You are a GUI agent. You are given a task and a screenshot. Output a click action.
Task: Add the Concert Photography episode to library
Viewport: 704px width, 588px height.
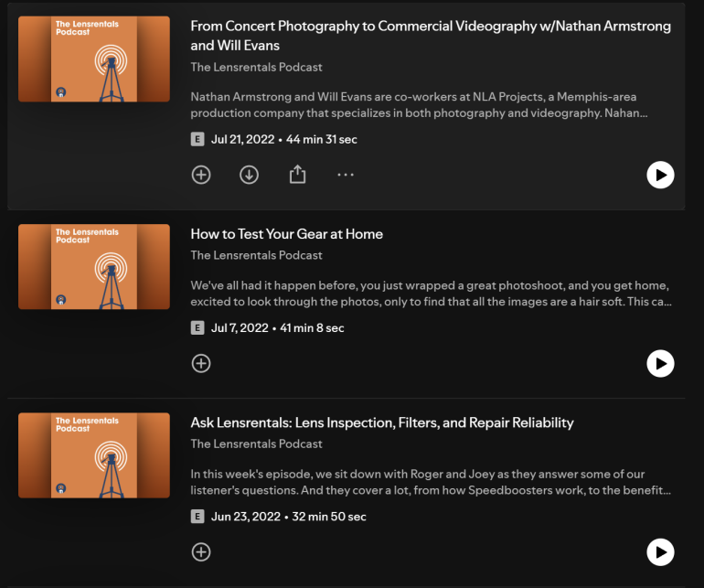click(x=201, y=175)
